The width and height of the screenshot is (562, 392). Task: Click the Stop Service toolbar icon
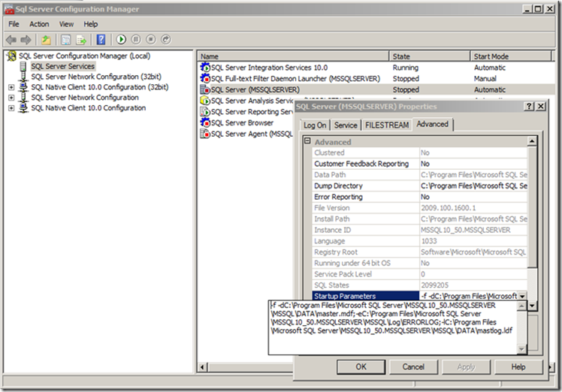(x=151, y=39)
